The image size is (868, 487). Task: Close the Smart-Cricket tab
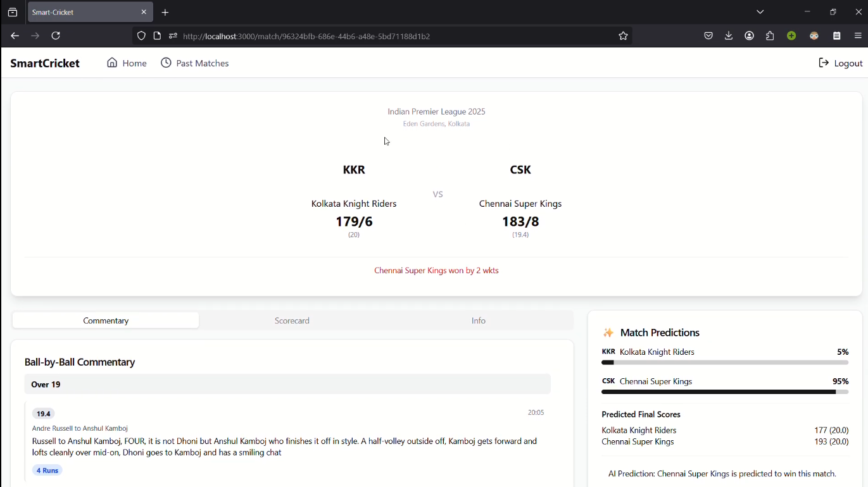pos(144,12)
